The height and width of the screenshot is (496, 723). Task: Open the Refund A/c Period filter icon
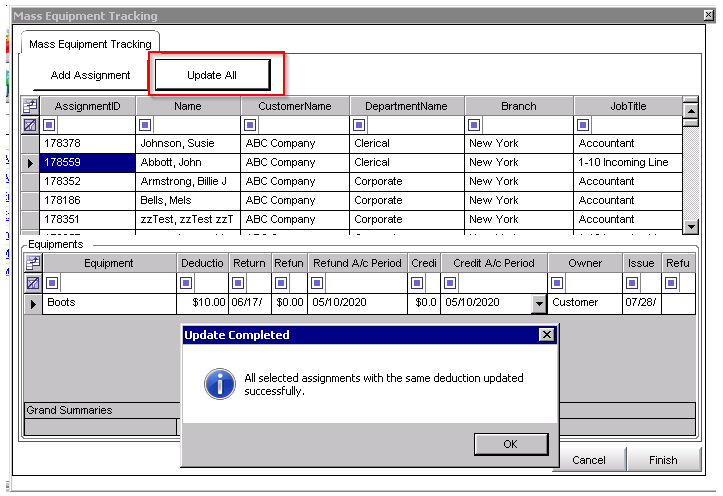pos(317,283)
